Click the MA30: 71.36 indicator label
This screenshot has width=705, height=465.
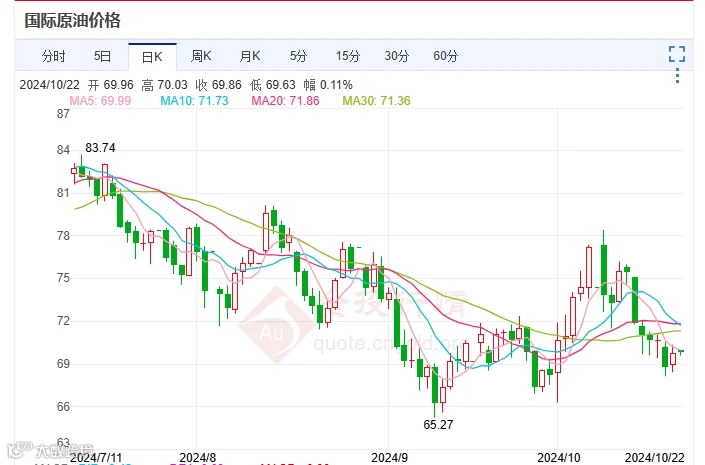click(376, 101)
